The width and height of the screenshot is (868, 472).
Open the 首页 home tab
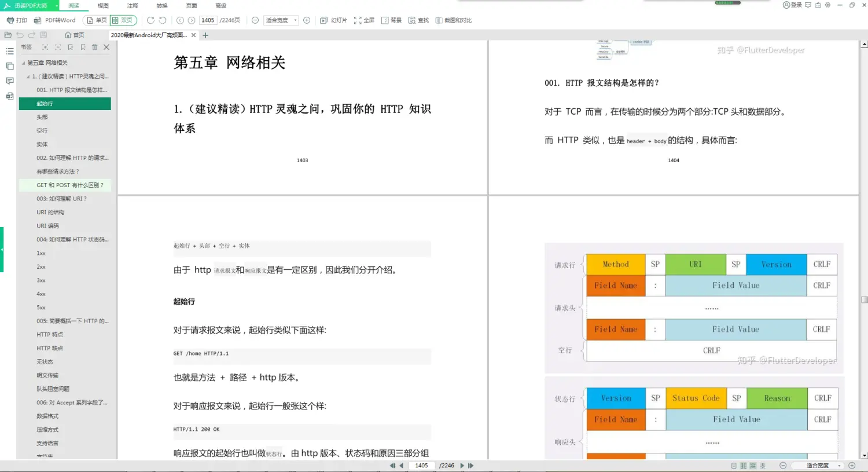[74, 35]
